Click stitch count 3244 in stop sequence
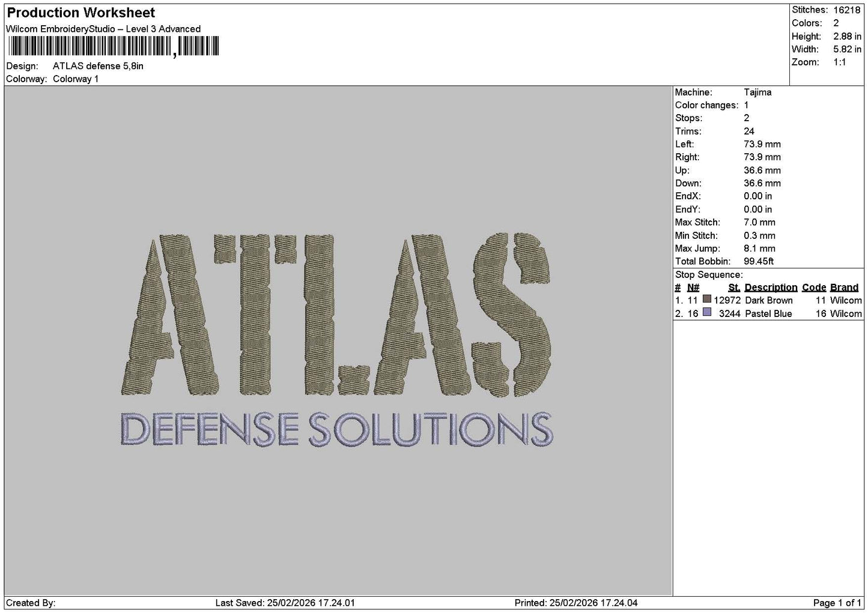Screen dimensions: 868x613 pyautogui.click(x=730, y=313)
